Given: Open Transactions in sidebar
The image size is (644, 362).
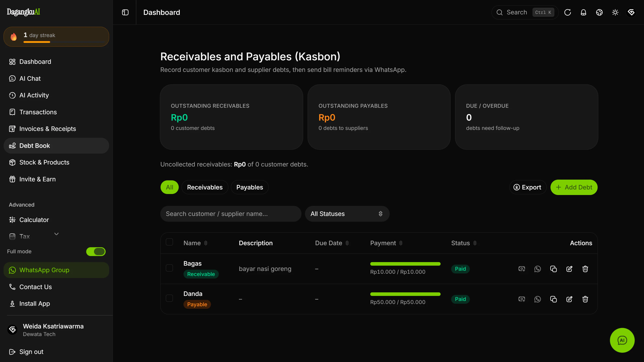Looking at the screenshot, I should 56,112.
